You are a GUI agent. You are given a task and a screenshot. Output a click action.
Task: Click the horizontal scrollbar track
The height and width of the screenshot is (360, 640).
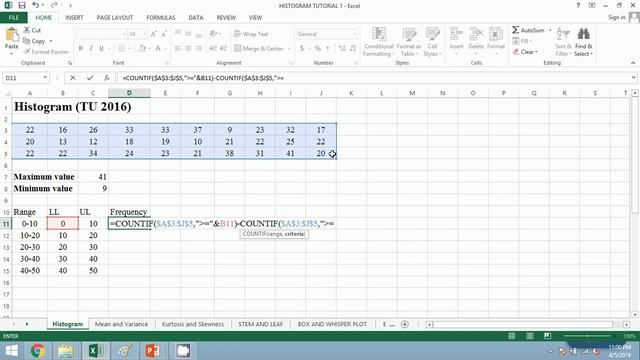coord(523,324)
